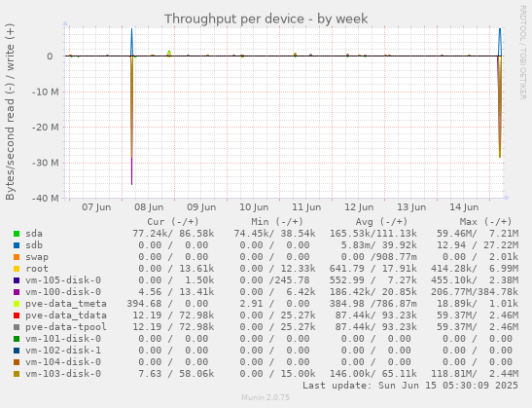Click the -30 M y-axis label
Viewport: 532px width, 408px height.
46,163
